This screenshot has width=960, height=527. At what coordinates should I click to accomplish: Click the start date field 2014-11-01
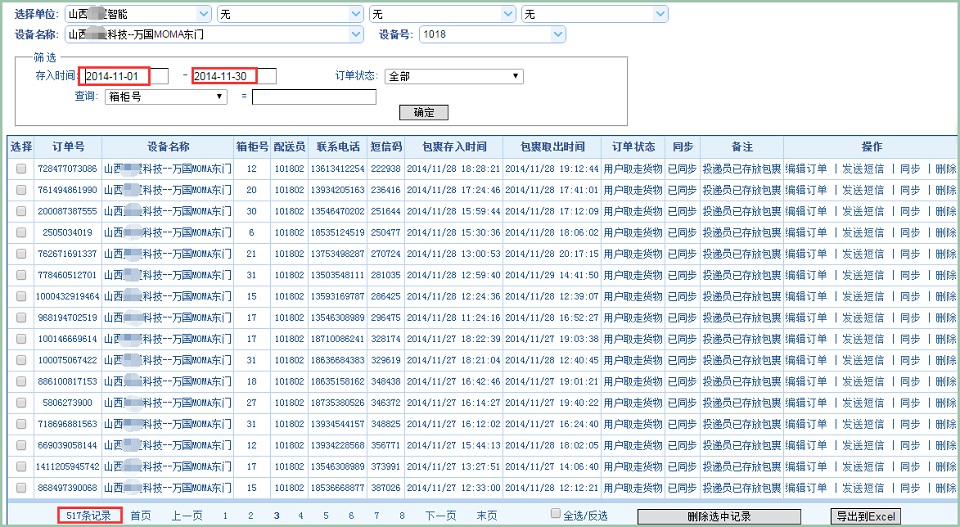125,76
